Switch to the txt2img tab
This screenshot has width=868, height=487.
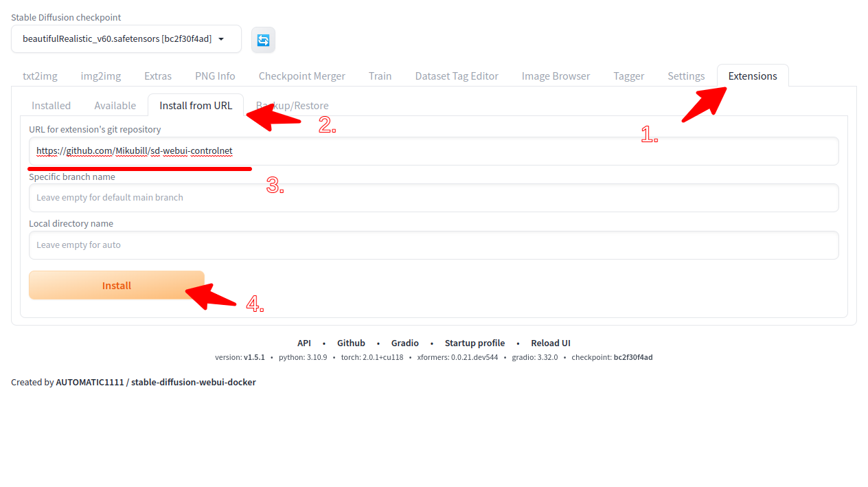tap(39, 76)
